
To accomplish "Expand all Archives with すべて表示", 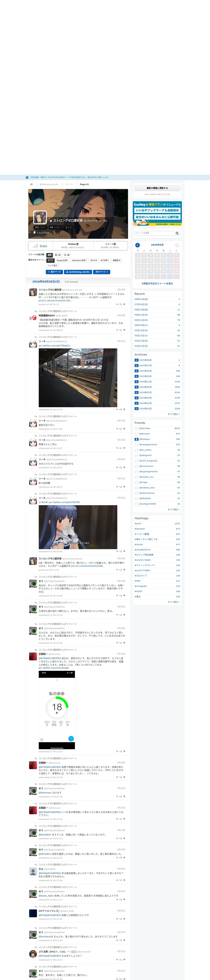I will (174, 414).
